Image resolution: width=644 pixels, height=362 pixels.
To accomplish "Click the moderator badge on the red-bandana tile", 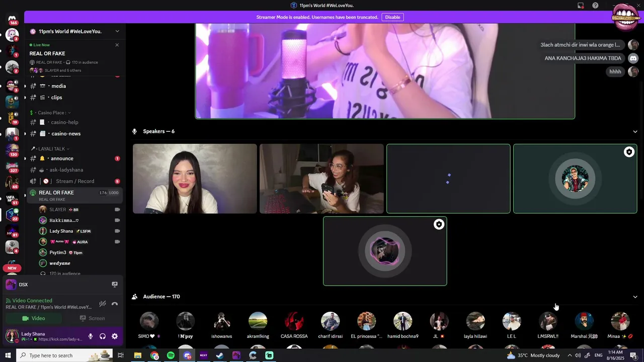I will click(x=629, y=152).
